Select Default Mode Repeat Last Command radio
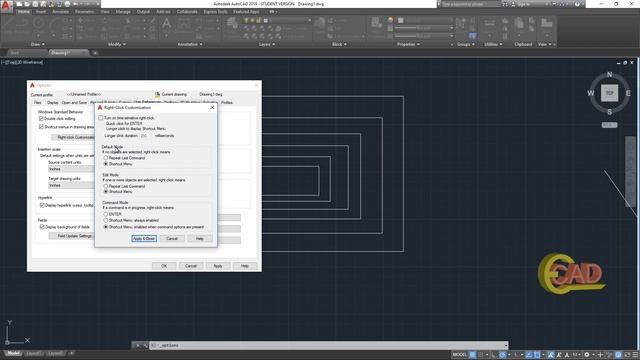The image size is (640, 360). (x=106, y=158)
